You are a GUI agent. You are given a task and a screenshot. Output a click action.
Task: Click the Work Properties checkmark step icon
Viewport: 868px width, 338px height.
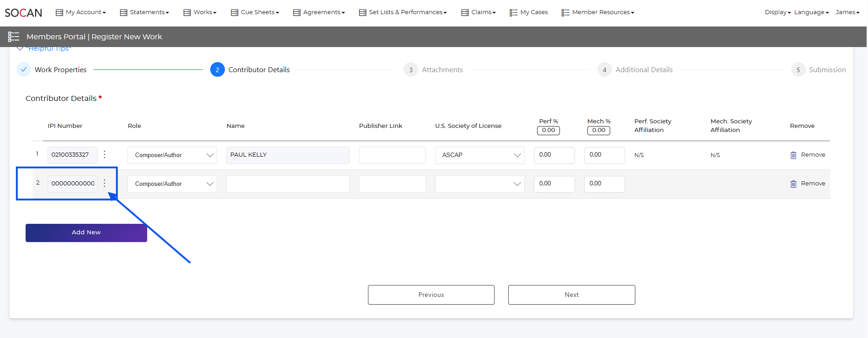pyautogui.click(x=24, y=69)
